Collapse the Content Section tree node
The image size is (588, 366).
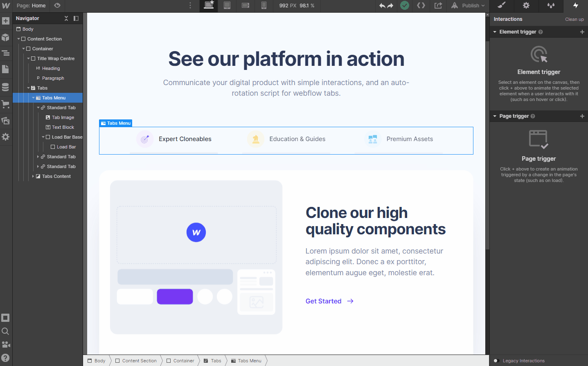pos(19,39)
